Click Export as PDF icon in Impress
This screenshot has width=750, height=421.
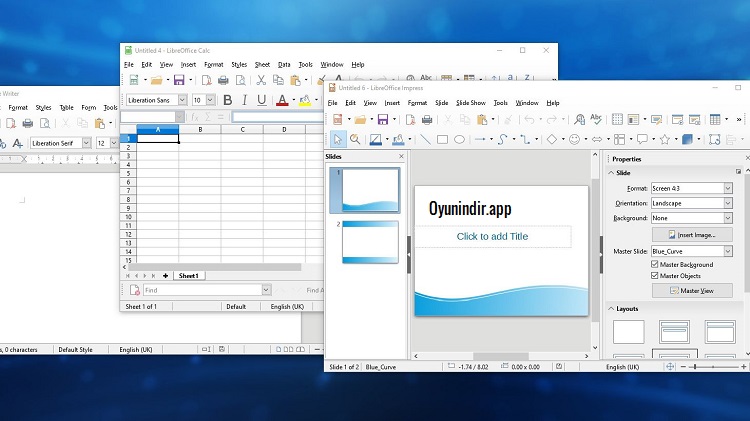click(410, 120)
